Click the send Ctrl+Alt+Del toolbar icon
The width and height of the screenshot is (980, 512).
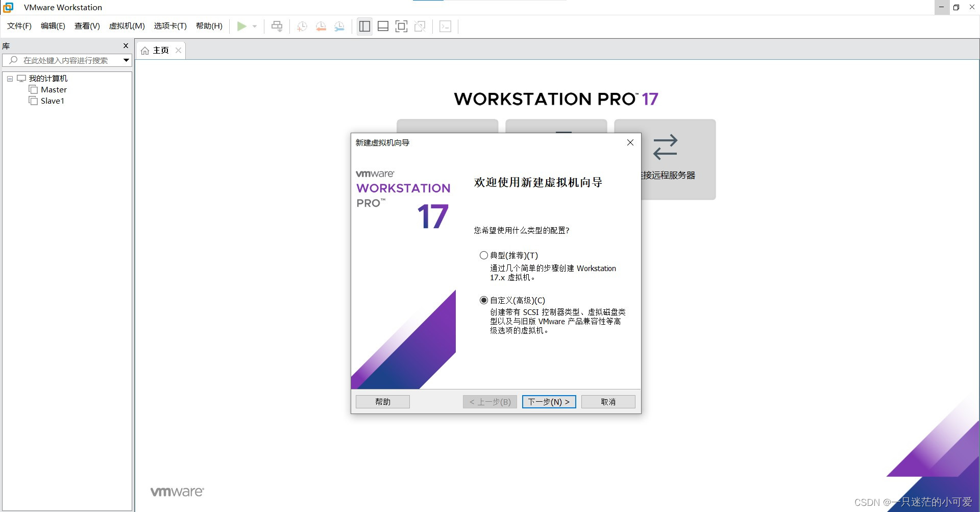pos(277,26)
